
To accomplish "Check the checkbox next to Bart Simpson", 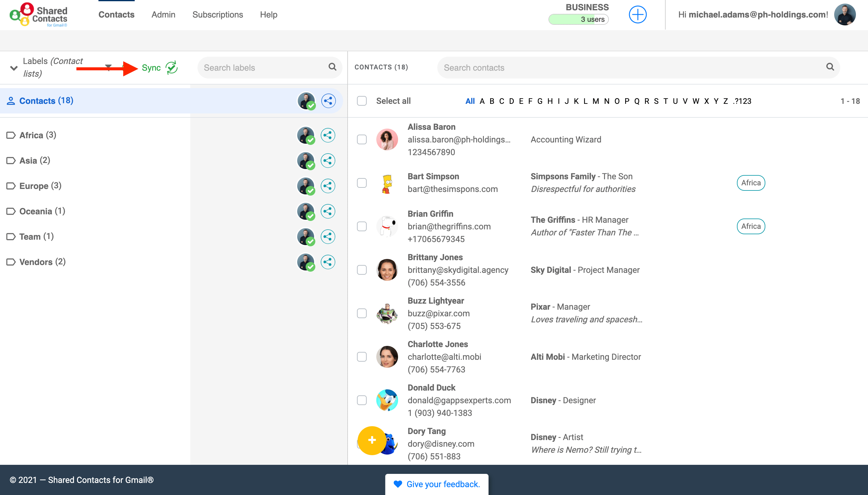I will [x=362, y=183].
